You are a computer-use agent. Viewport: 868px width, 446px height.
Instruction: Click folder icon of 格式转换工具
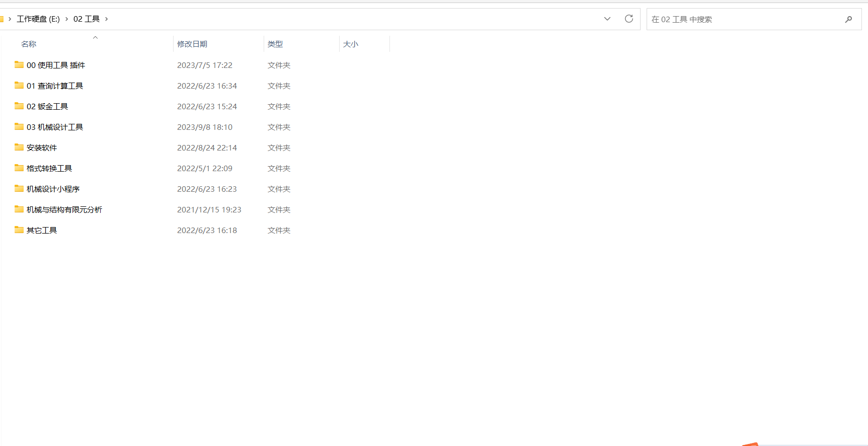tap(19, 168)
